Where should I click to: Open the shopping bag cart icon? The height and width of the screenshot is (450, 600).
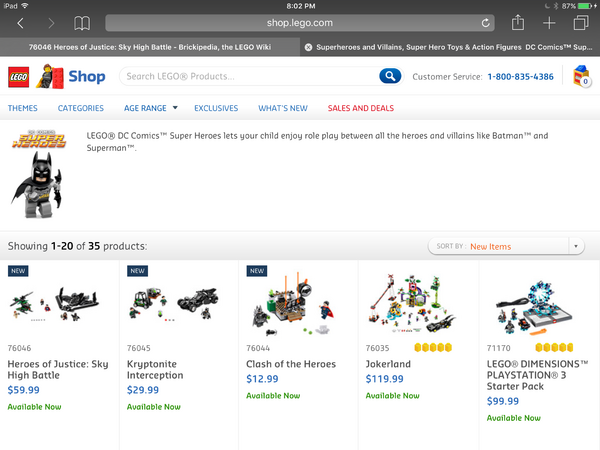point(582,76)
